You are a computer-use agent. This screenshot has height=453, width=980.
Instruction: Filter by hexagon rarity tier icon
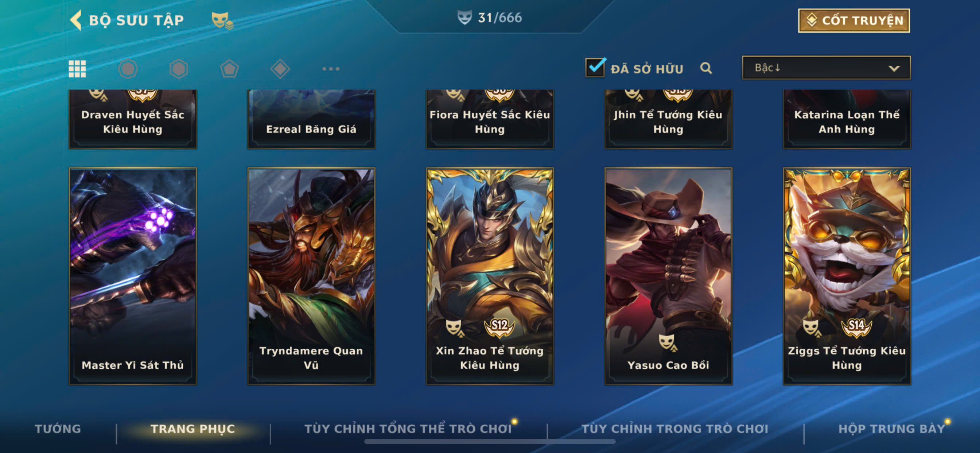click(x=178, y=69)
